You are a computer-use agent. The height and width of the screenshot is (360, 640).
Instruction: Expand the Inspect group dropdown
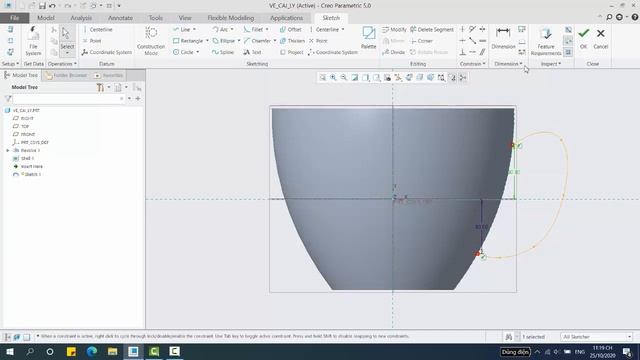click(551, 64)
